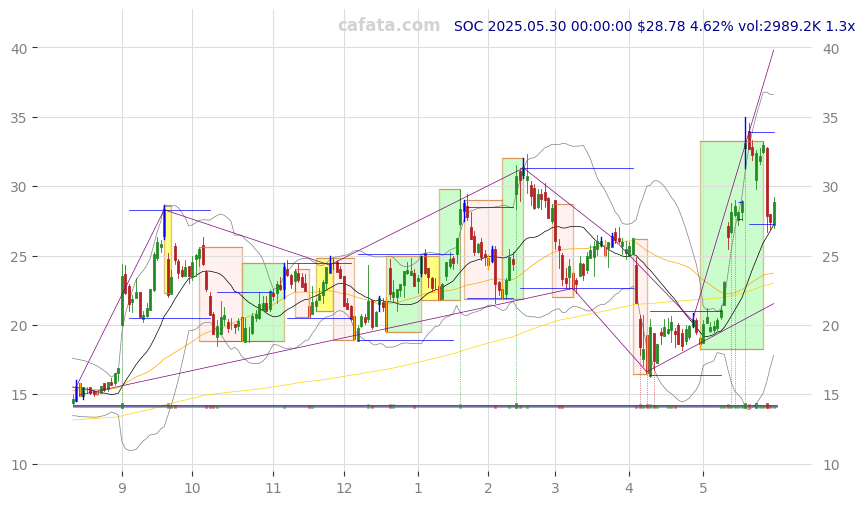The height and width of the screenshot is (505, 865).
Task: Click the left y-axis label 30
Action: click(19, 187)
